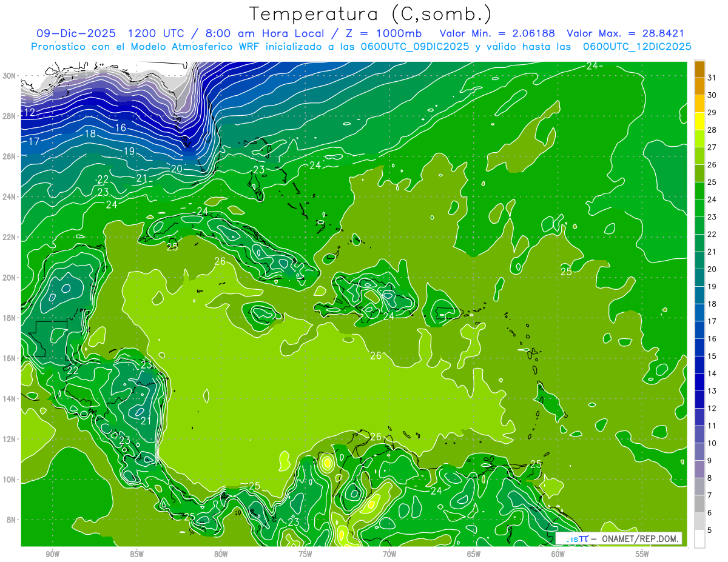This screenshot has width=728, height=562.
Task: Click the amber swatch between legend labels 29 and 30
Action: pos(700,104)
